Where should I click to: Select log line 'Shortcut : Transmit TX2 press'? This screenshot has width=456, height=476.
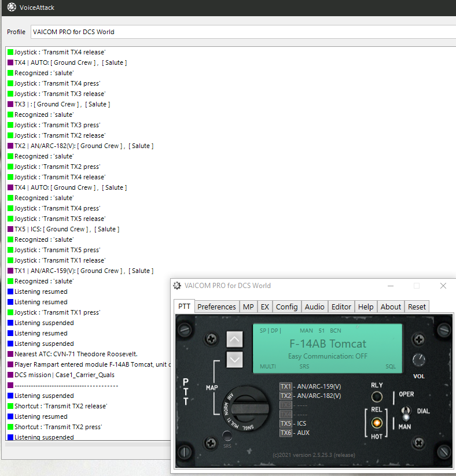pyautogui.click(x=54, y=427)
